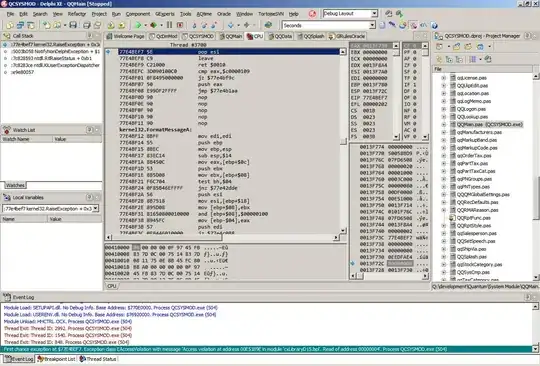Select the kernel32.FormatMessageA label line
Image resolution: width=540 pixels, height=366 pixels.
pyautogui.click(x=155, y=130)
